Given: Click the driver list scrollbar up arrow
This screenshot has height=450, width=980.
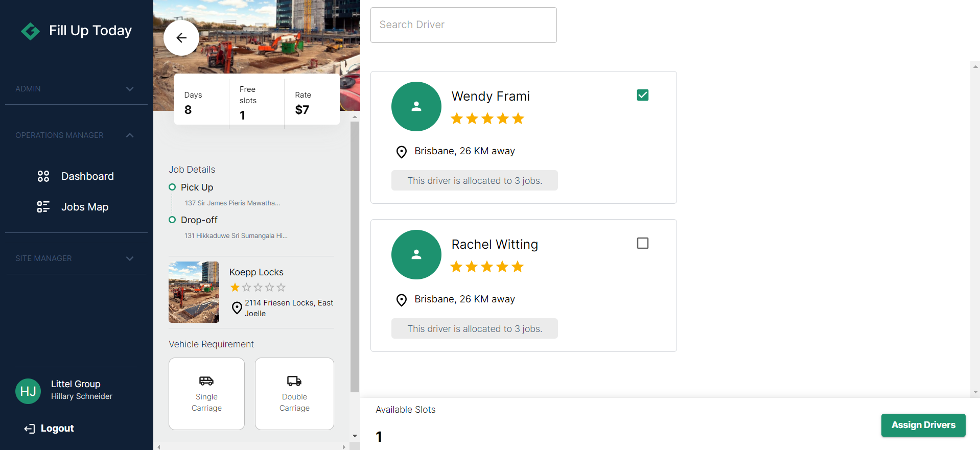Looking at the screenshot, I should point(975,66).
